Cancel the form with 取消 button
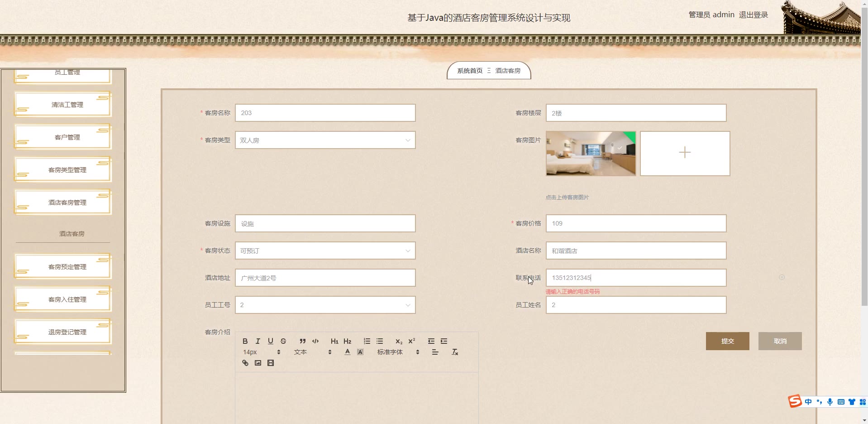Viewport: 868px width, 424px height. [x=780, y=341]
